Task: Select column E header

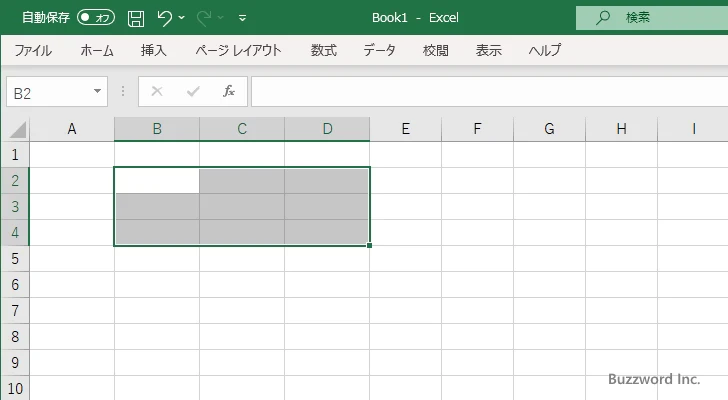Action: [x=406, y=129]
